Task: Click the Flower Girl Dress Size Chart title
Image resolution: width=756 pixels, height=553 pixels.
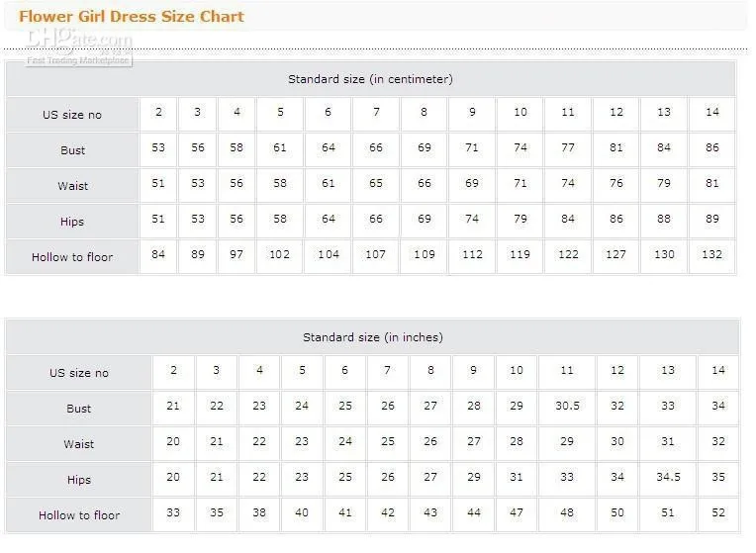Action: 132,16
